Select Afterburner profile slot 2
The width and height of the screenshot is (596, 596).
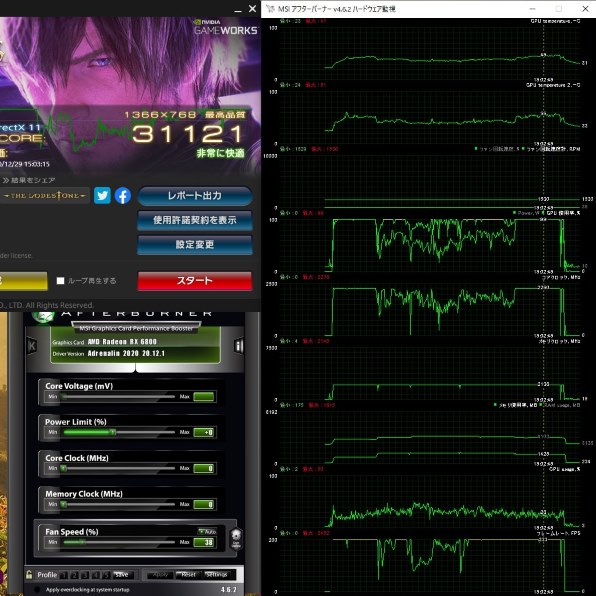(x=75, y=575)
